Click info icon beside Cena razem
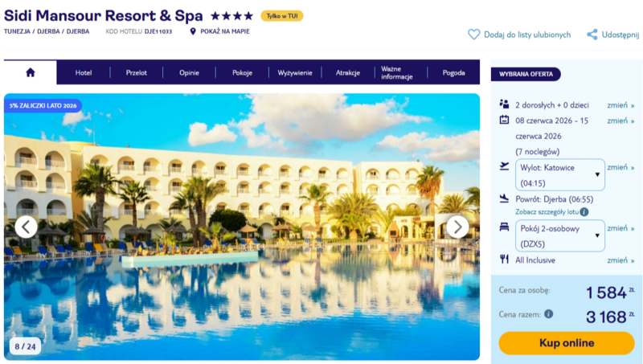 549,314
